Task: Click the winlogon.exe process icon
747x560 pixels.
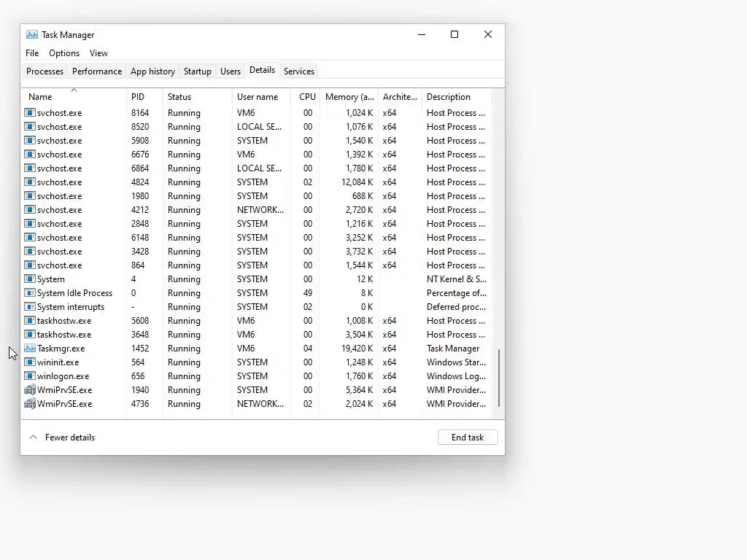Action: [29, 376]
